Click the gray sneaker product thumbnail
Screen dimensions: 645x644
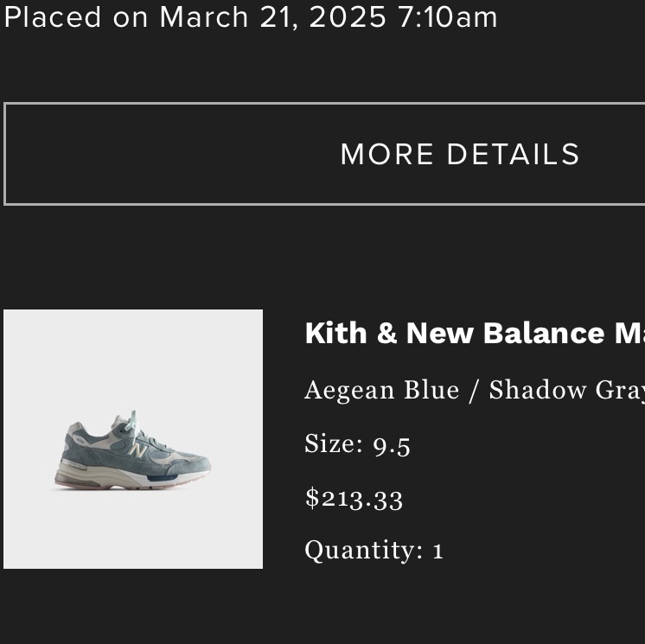point(133,439)
